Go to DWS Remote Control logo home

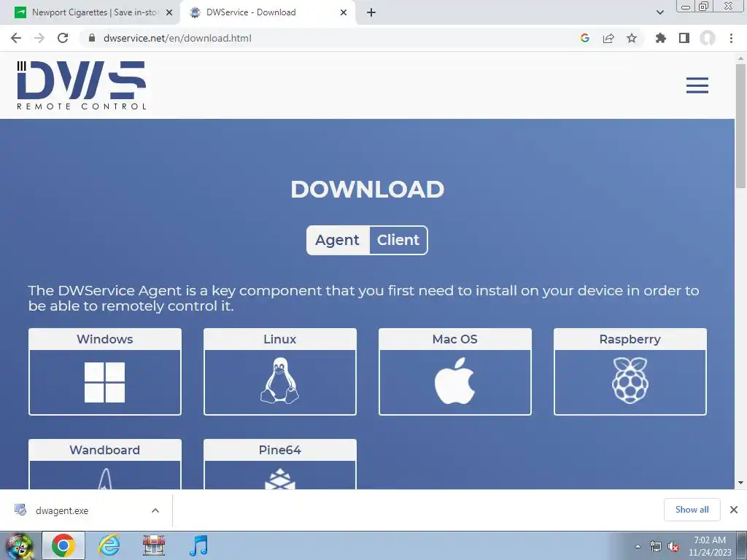[82, 85]
